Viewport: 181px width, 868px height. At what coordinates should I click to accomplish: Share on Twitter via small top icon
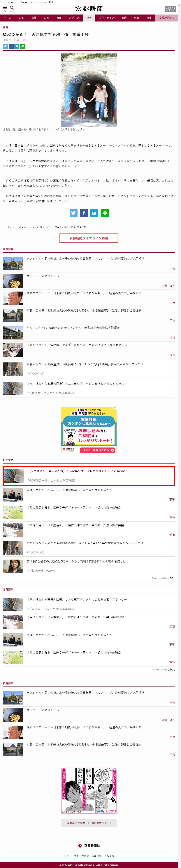[x=5, y=46]
